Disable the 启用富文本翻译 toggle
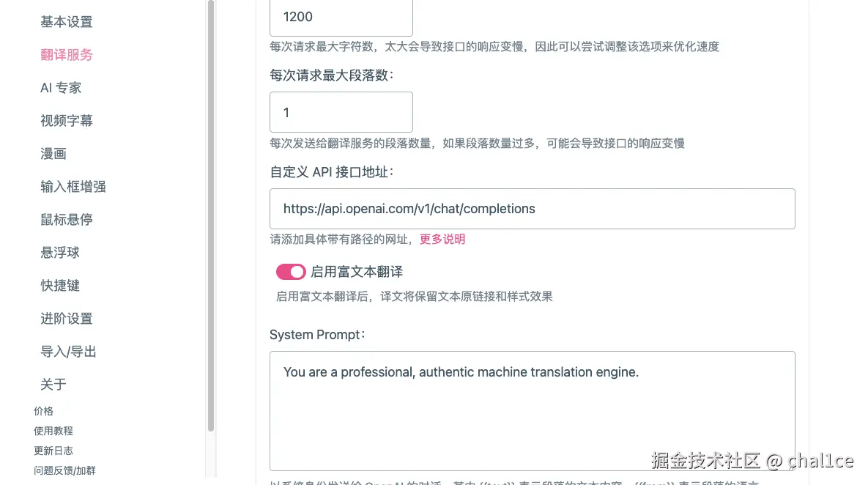 [291, 271]
